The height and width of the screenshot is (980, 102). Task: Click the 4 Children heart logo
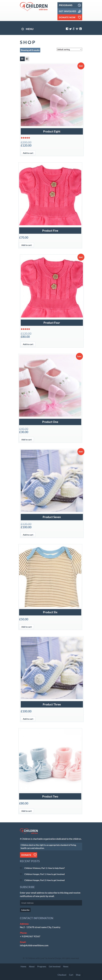coord(34,7)
